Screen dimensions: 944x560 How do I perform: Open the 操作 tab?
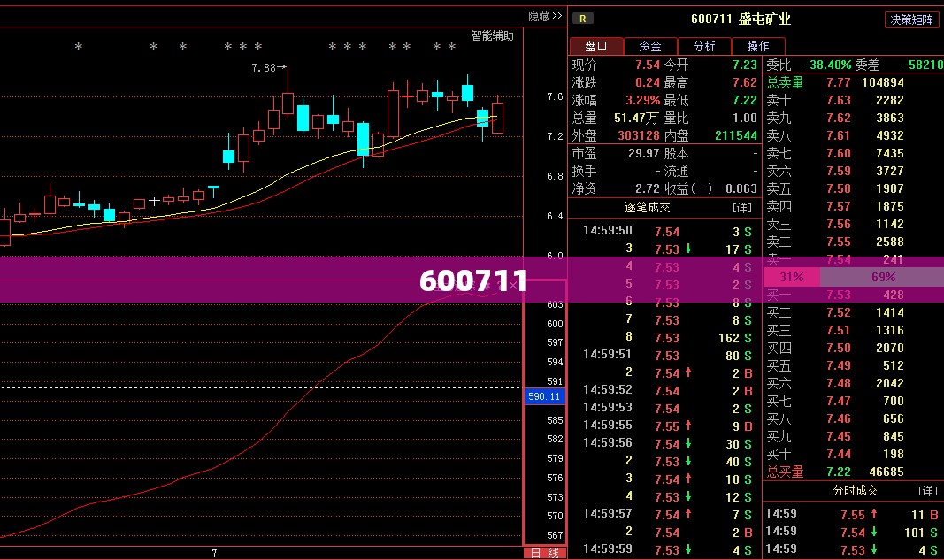758,46
